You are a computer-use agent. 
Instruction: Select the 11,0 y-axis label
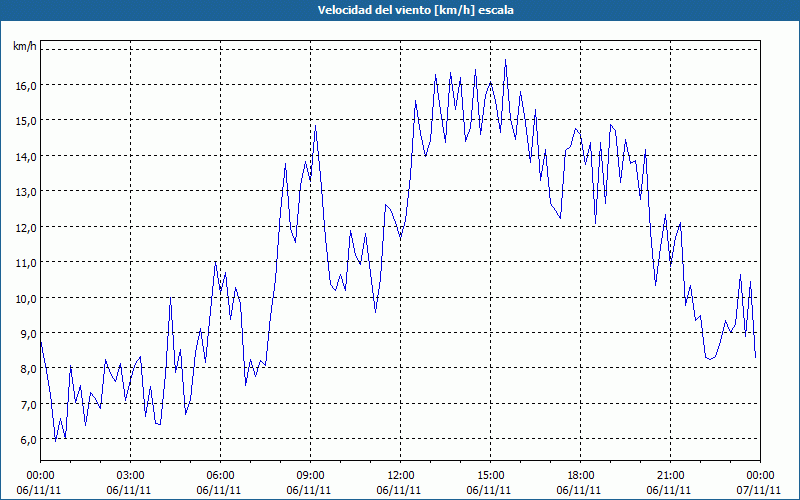pyautogui.click(x=26, y=263)
